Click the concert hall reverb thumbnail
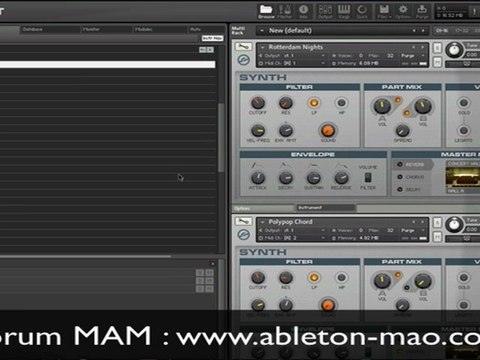 [x=463, y=178]
